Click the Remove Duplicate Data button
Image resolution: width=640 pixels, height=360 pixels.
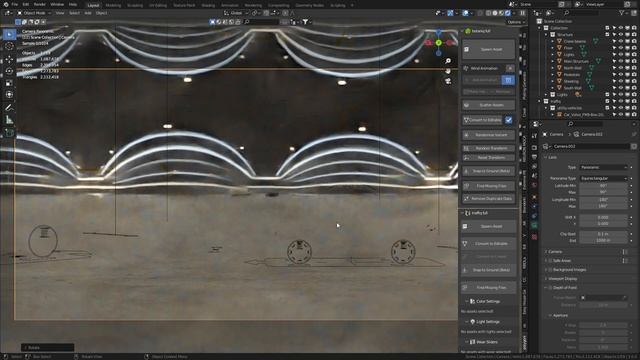click(489, 199)
